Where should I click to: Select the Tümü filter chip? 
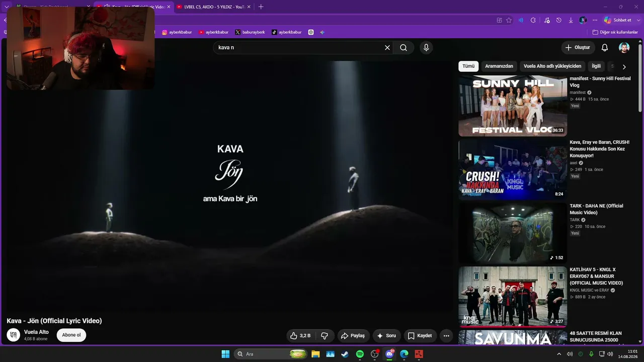[468, 66]
